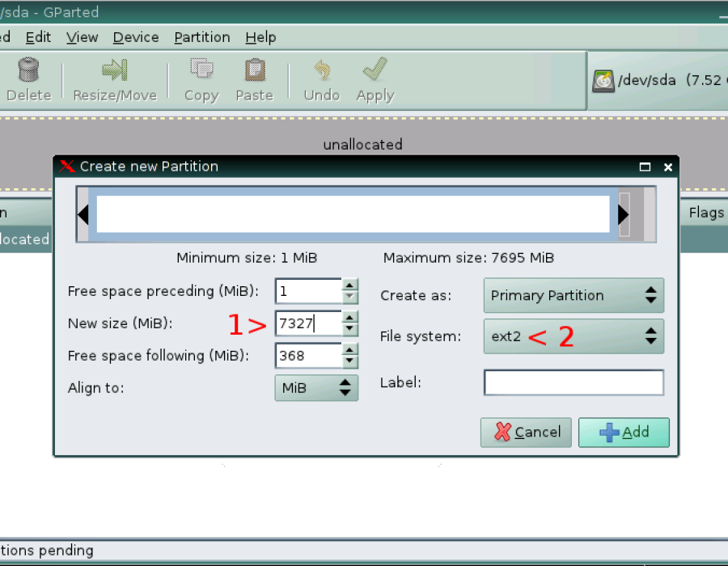Click the right resize handle arrow of partition bar
This screenshot has height=566, width=728.
624,215
